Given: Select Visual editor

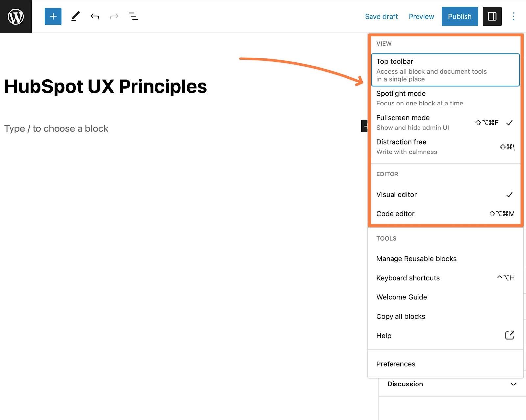Looking at the screenshot, I should 445,195.
